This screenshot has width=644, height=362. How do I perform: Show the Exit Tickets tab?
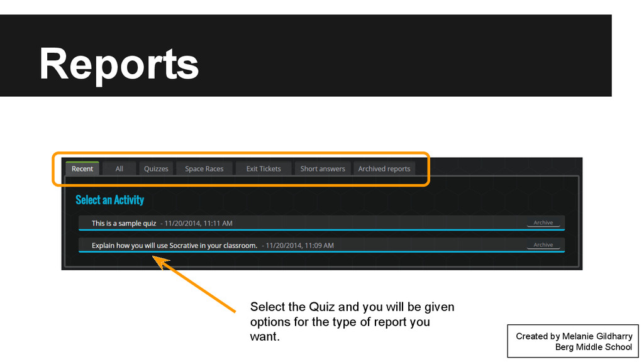tap(264, 168)
